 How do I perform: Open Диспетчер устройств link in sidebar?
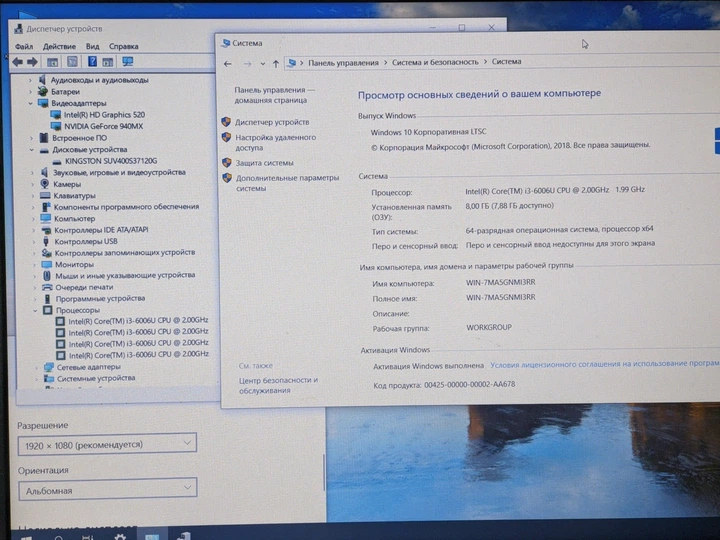[272, 122]
